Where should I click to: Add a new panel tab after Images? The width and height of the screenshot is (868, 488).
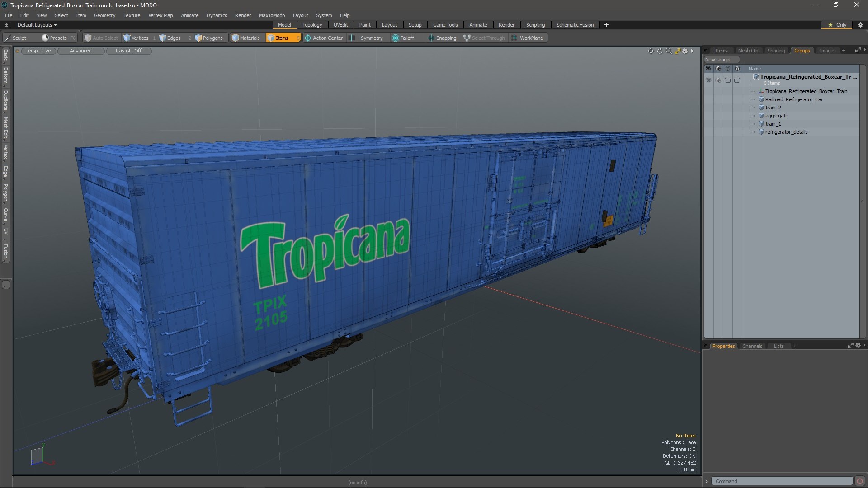[x=844, y=51]
